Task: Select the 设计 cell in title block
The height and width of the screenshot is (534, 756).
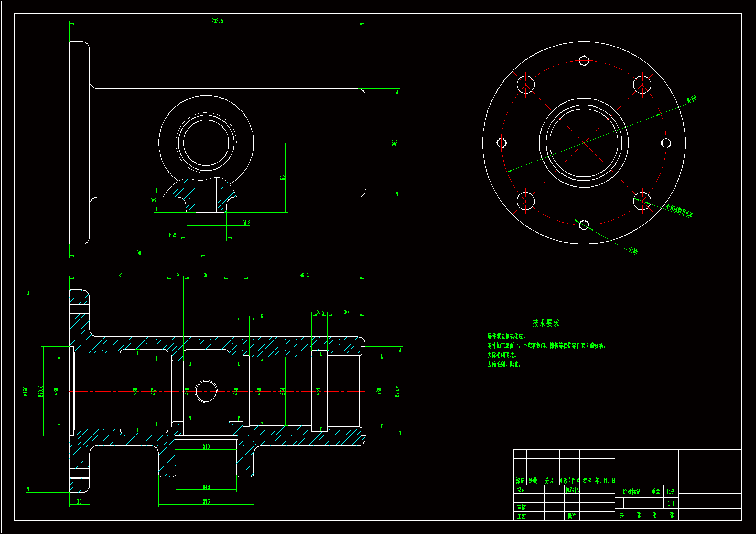Action: point(521,490)
